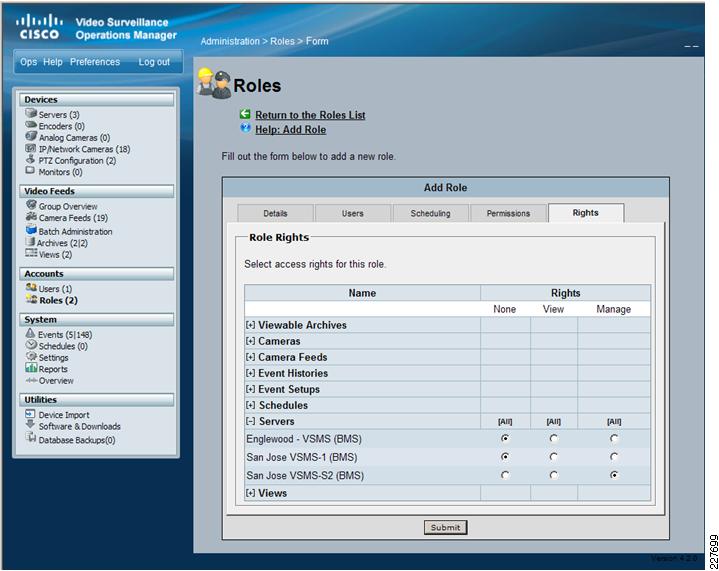Select View for Englewood - VSMS
719x571 pixels.
tap(554, 438)
